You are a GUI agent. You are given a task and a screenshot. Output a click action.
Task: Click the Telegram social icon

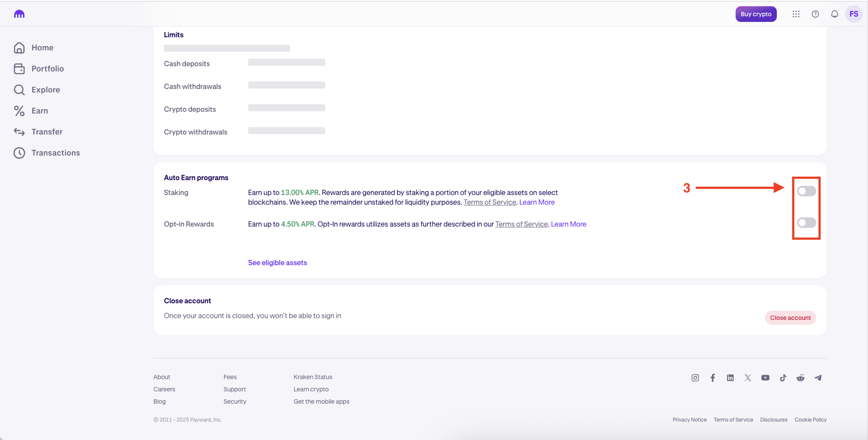pos(818,377)
